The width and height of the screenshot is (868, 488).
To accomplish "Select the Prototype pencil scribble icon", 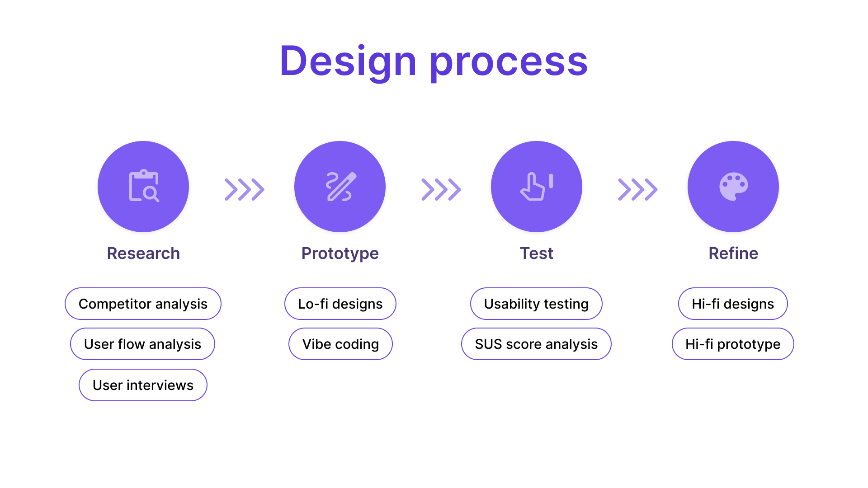I will (341, 186).
